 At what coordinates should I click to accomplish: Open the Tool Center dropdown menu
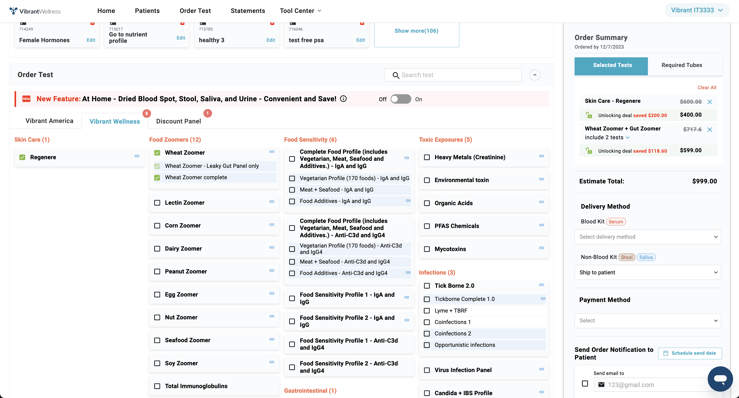click(300, 11)
